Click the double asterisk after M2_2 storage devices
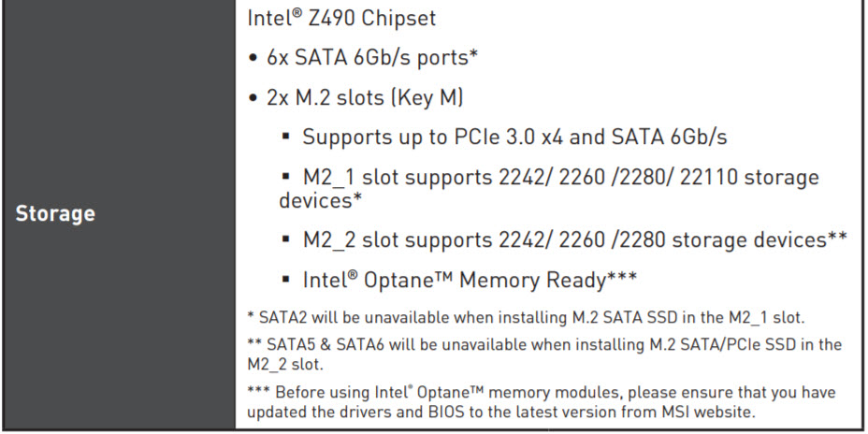 click(x=837, y=238)
